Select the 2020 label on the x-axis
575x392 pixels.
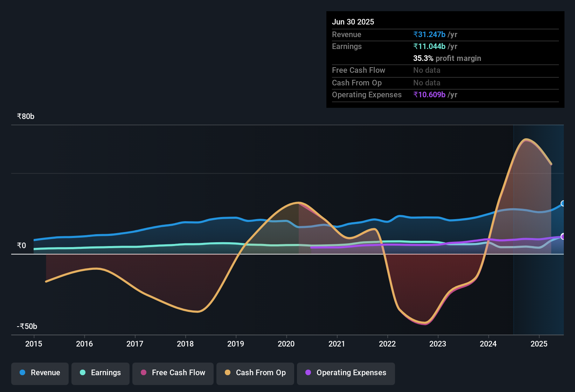point(286,344)
